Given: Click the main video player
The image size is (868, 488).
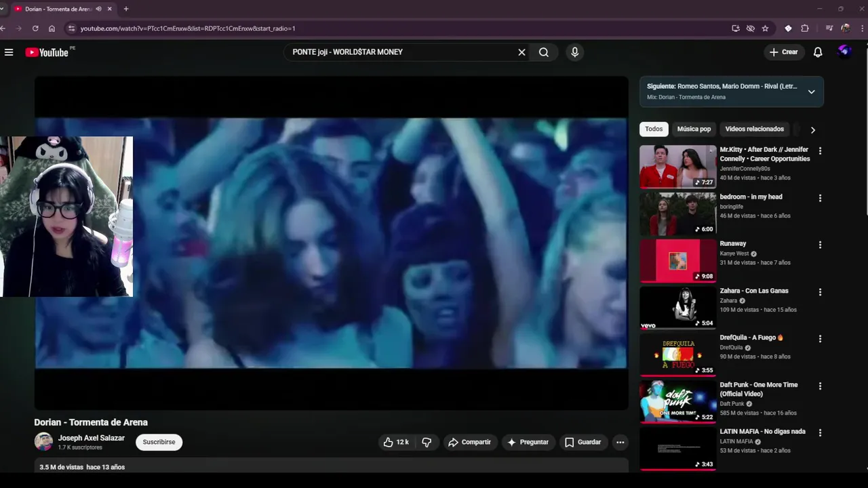Looking at the screenshot, I should [x=331, y=243].
